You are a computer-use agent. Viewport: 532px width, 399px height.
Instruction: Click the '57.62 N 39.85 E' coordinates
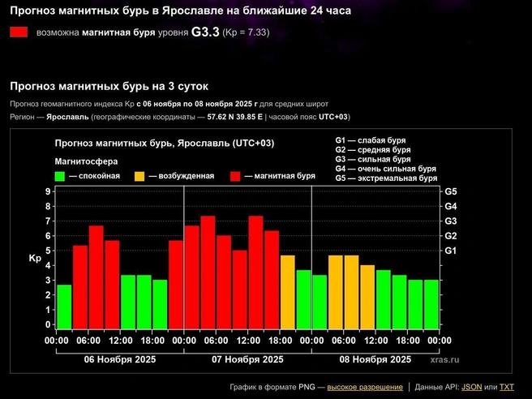[235, 117]
